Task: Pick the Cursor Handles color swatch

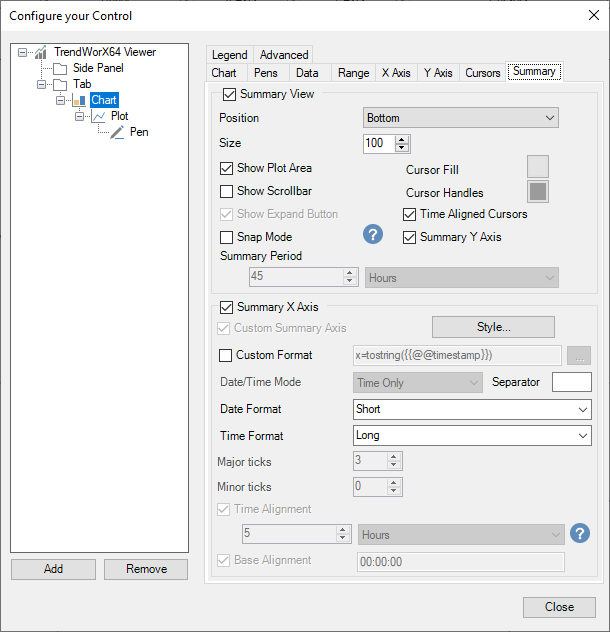Action: (x=538, y=192)
